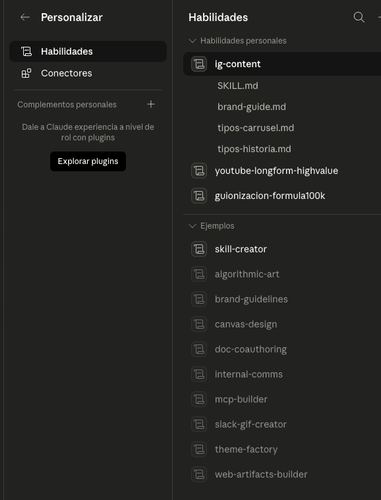Switch to the Habilidades sidebar tab

(88, 51)
